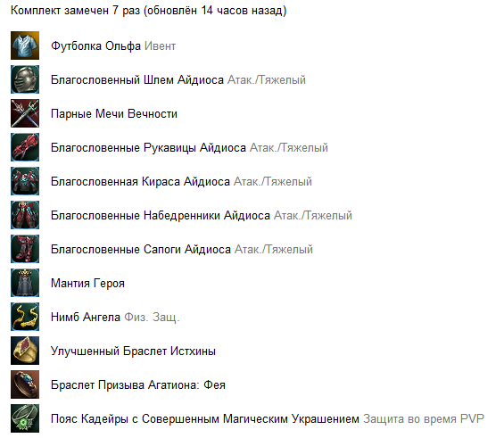Open the Футболка Ольфа item name
Screen dimensions: 504x438
click(95, 46)
